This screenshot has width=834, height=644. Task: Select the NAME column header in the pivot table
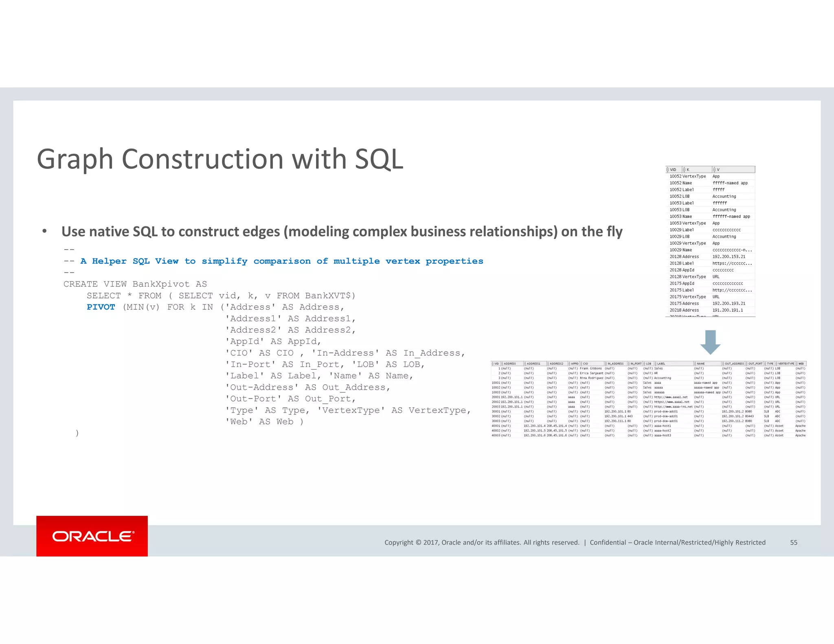pos(707,364)
